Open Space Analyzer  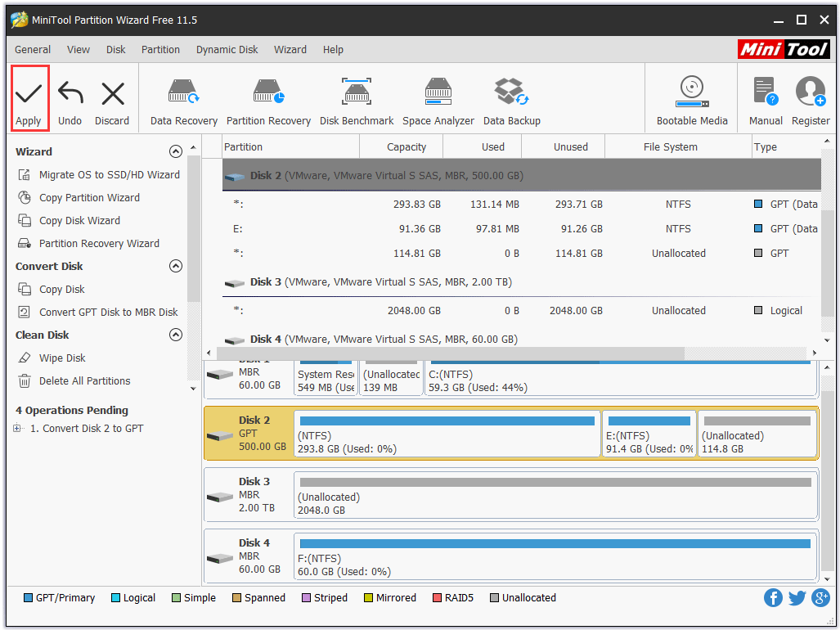coord(438,97)
